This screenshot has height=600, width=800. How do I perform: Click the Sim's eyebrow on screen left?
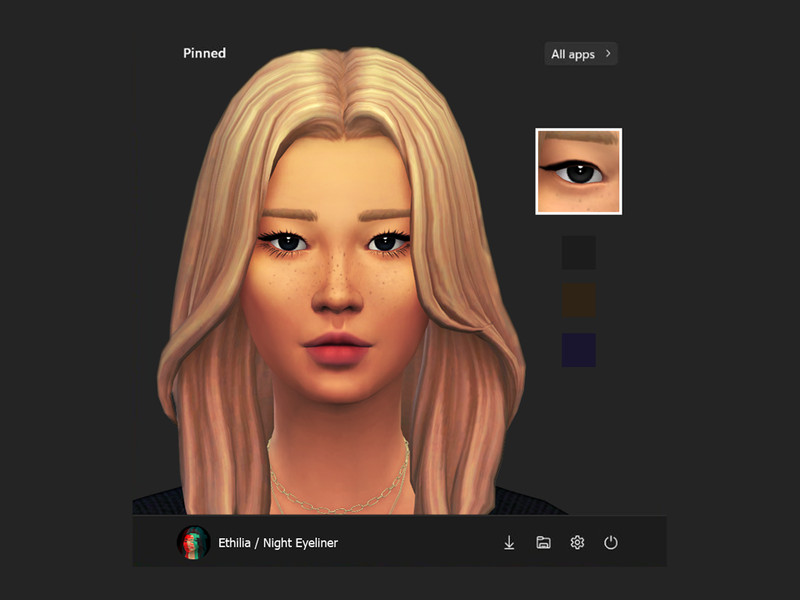pyautogui.click(x=284, y=214)
